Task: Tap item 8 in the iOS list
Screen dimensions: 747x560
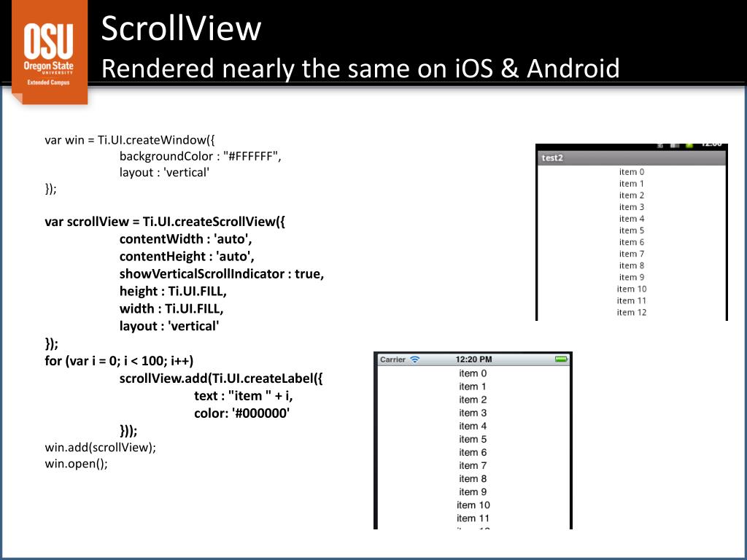Action: 473,479
